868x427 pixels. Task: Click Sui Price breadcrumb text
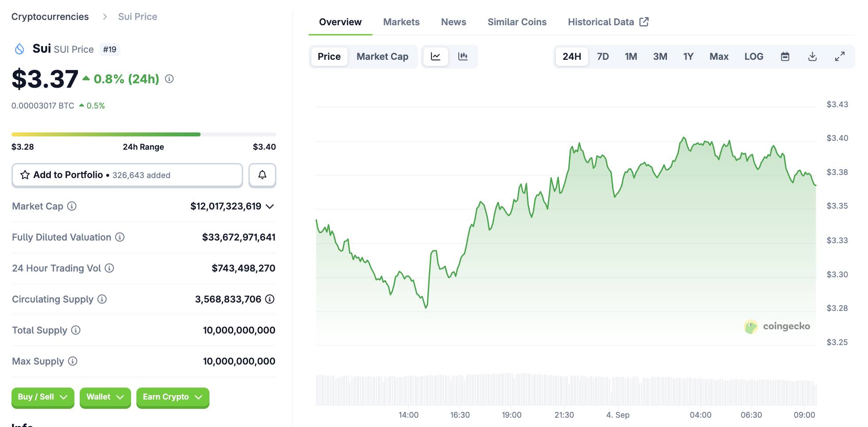(138, 17)
